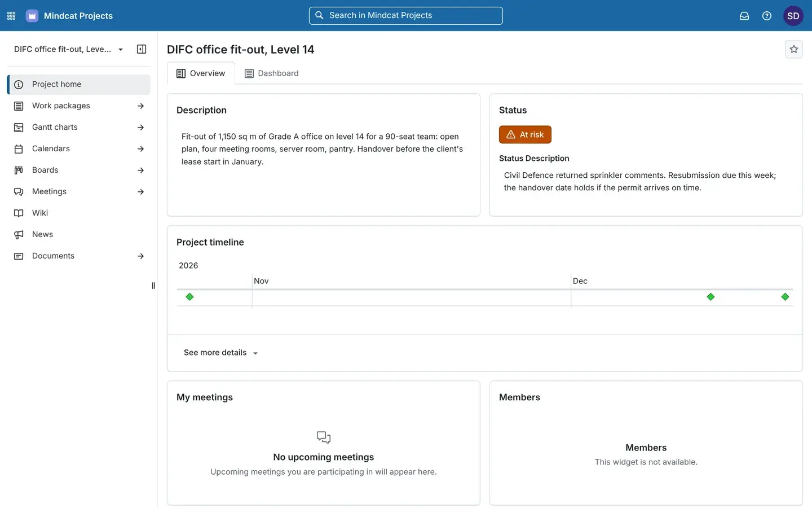
Task: Click the first green timeline milestone diamond
Action: (189, 297)
